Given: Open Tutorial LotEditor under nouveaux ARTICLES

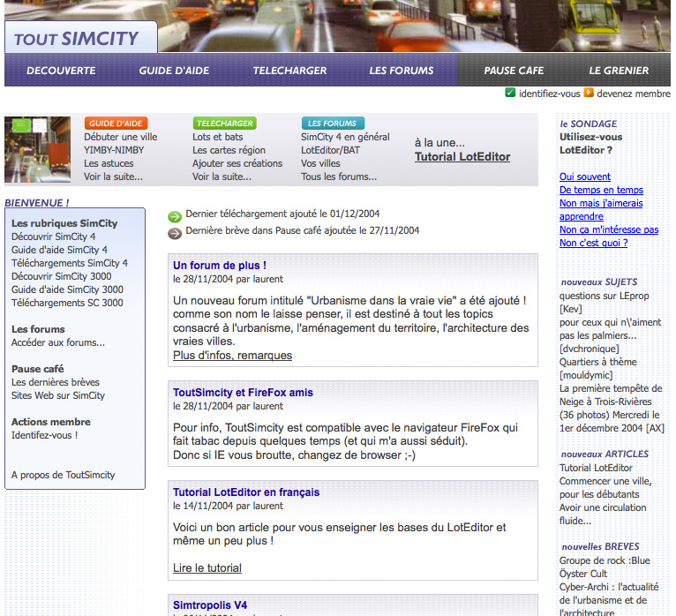Looking at the screenshot, I should pyautogui.click(x=596, y=468).
